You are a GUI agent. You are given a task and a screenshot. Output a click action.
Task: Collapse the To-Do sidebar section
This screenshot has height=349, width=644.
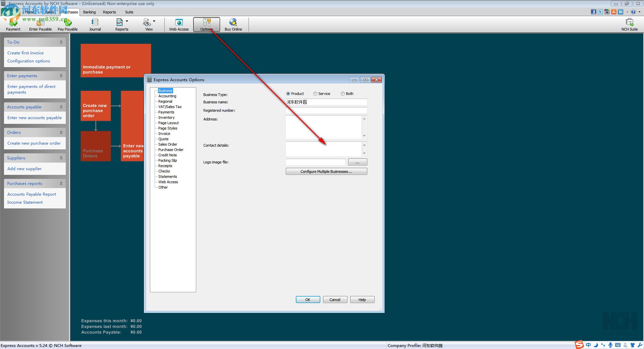tap(61, 42)
